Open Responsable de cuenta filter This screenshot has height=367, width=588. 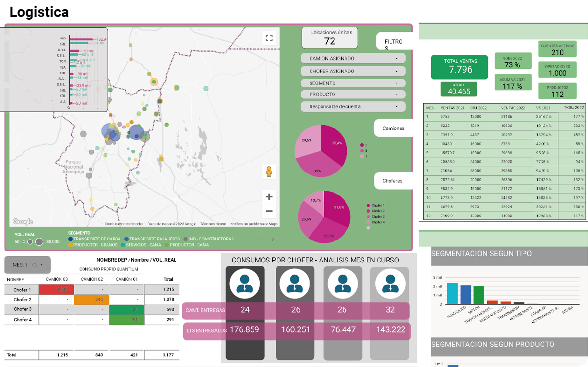point(353,107)
